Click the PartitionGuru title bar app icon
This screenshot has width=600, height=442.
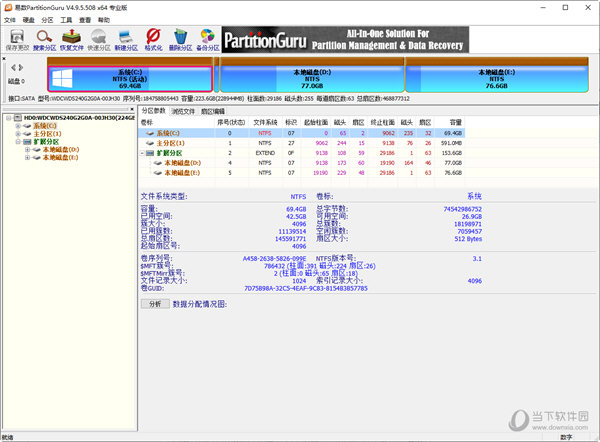[x=8, y=7]
